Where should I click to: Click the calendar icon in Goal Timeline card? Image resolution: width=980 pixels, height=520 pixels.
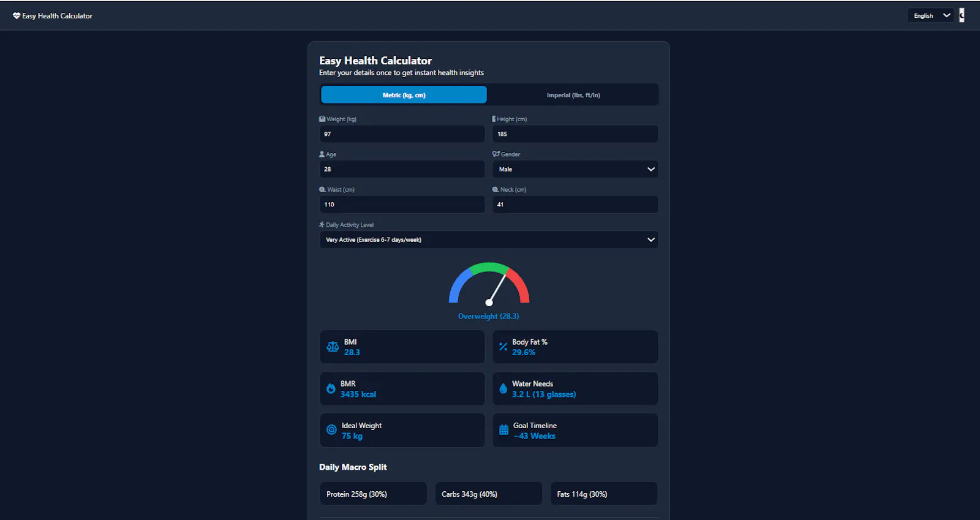tap(503, 430)
